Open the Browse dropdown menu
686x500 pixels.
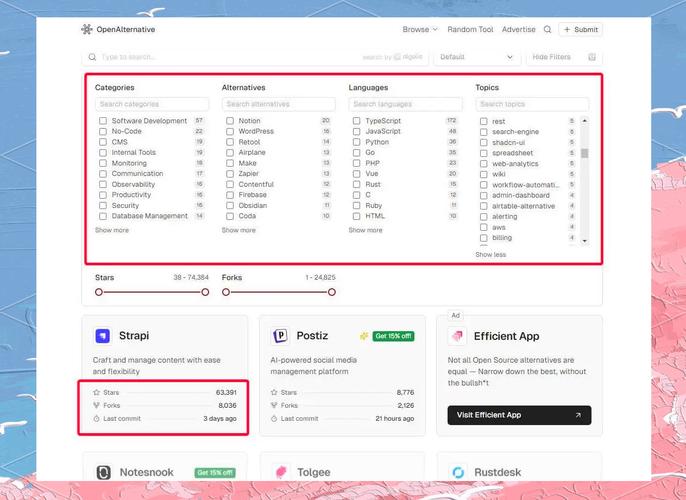tap(420, 29)
